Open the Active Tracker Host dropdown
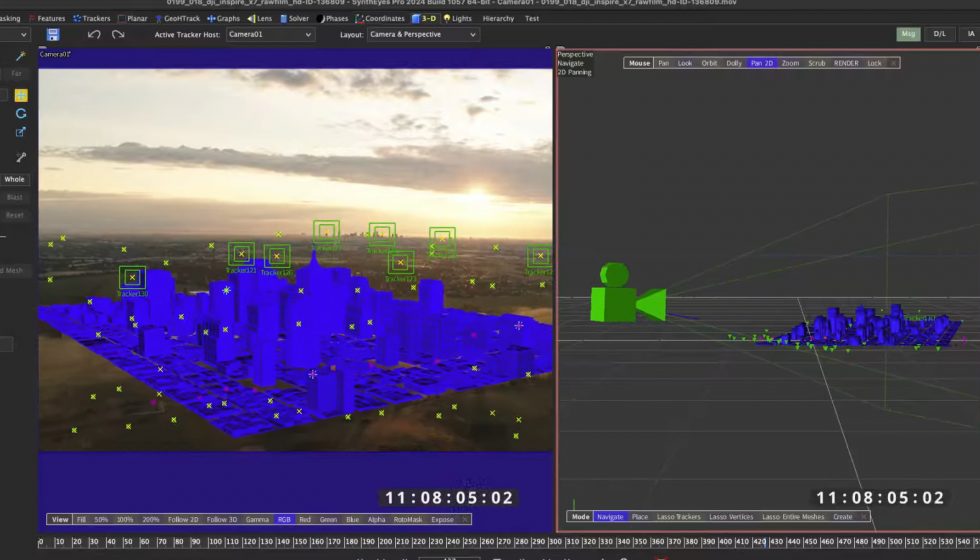The width and height of the screenshot is (980, 560). (270, 34)
